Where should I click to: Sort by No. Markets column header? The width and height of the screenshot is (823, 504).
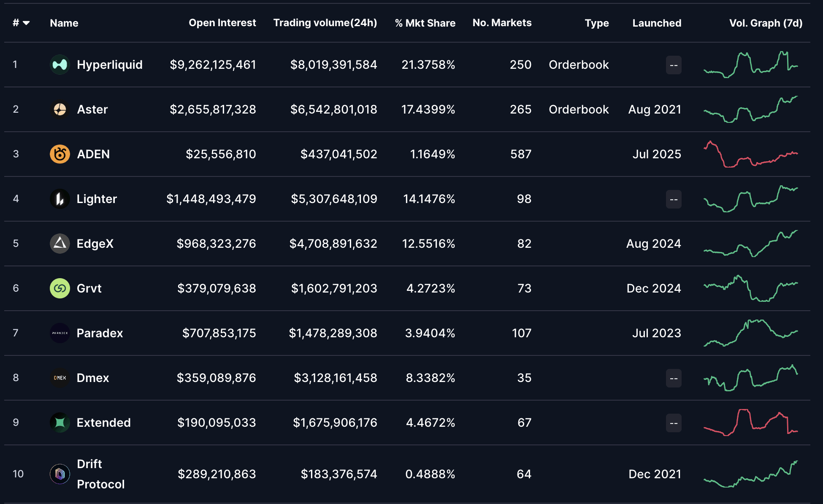pyautogui.click(x=502, y=23)
